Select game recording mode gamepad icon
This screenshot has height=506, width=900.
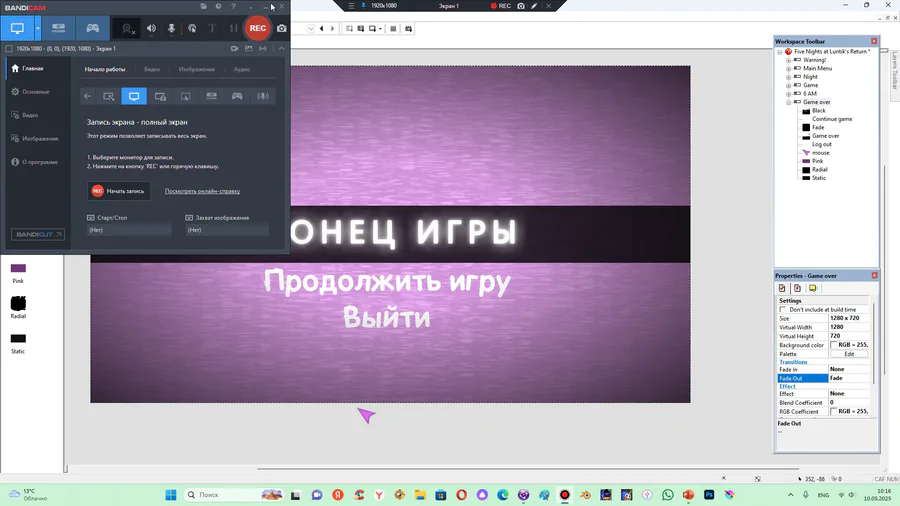click(x=92, y=28)
